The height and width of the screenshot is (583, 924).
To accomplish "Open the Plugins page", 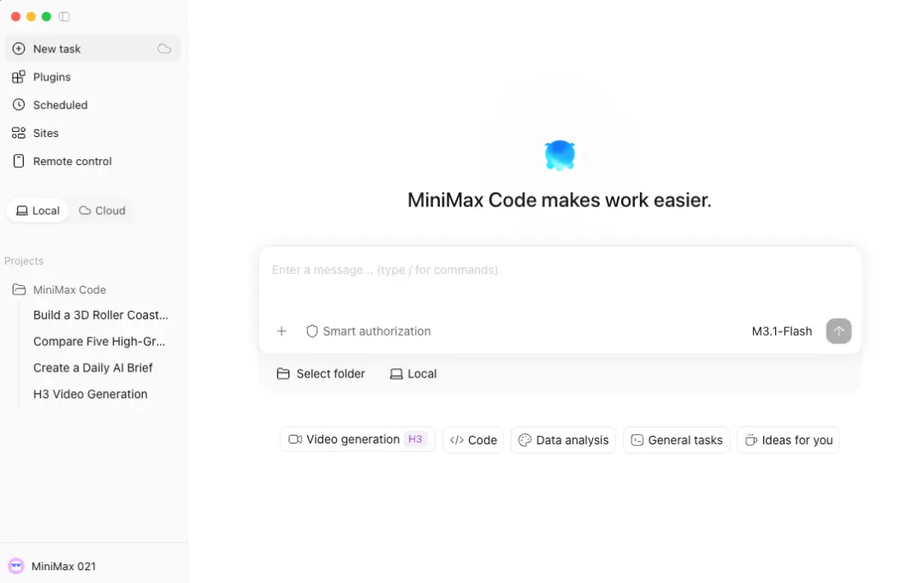I will (92, 77).
